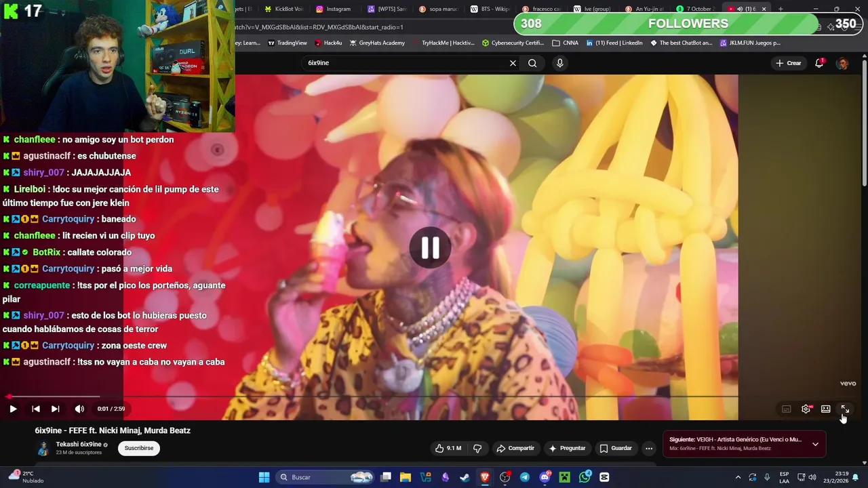Click the browser address bar URL
The width and height of the screenshot is (868, 488).
[319, 27]
